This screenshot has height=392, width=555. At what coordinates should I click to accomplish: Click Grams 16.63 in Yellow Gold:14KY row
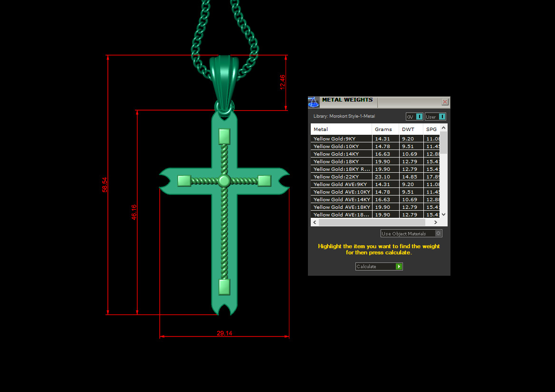click(382, 154)
